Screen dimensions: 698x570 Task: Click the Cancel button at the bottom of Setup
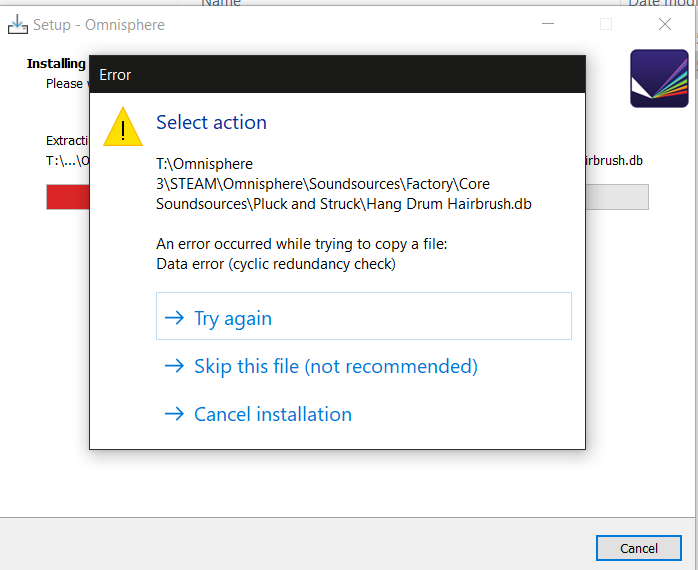coord(639,548)
